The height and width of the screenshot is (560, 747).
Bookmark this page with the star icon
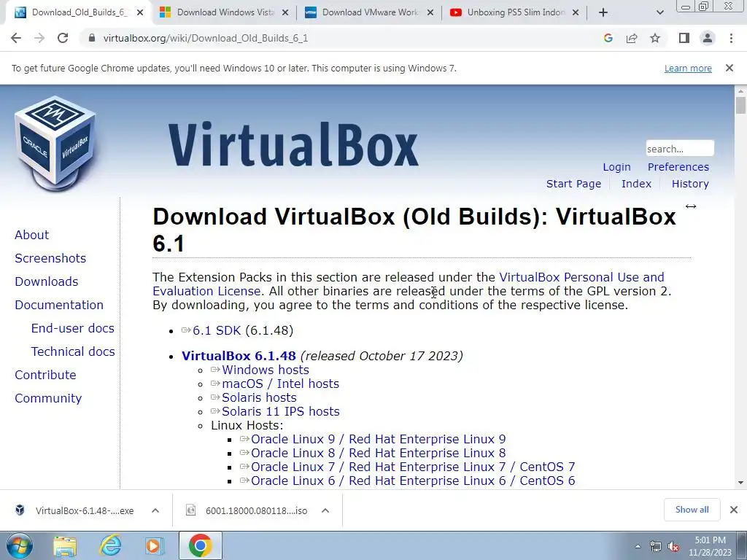point(655,38)
